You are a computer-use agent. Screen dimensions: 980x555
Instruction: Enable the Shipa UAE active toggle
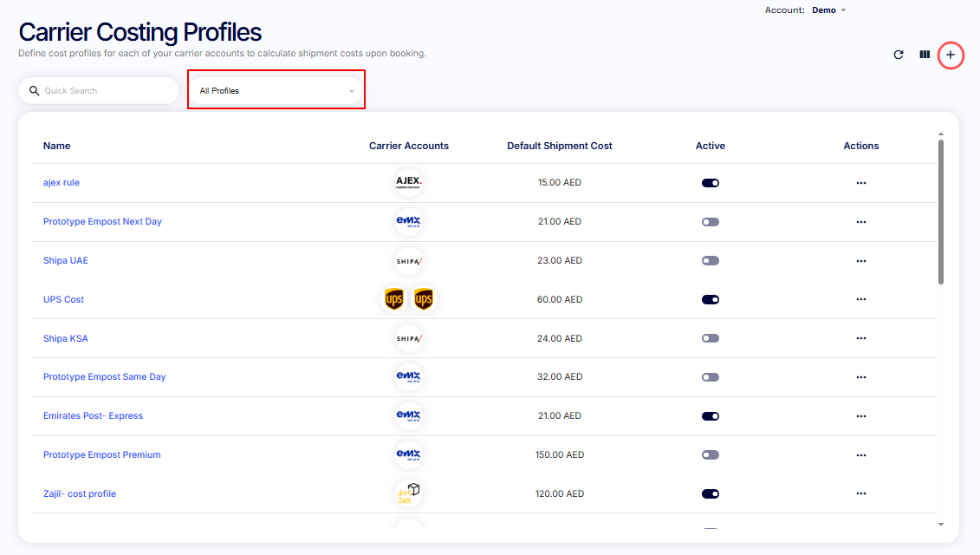(x=711, y=260)
